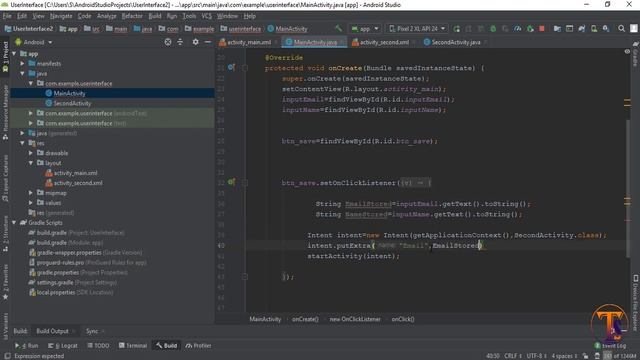This screenshot has height=360, width=640.
Task: Click the Make Project hammer icon
Action: point(338,28)
